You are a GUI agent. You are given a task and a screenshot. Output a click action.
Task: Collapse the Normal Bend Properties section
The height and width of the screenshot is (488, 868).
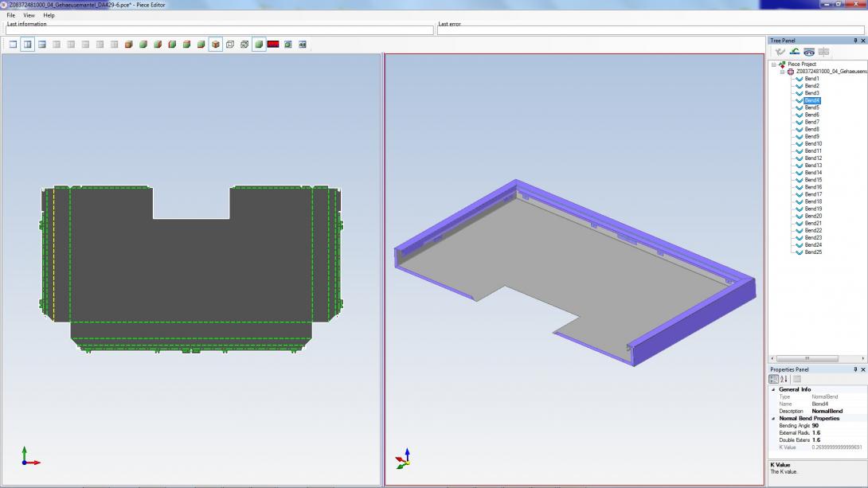[773, 418]
